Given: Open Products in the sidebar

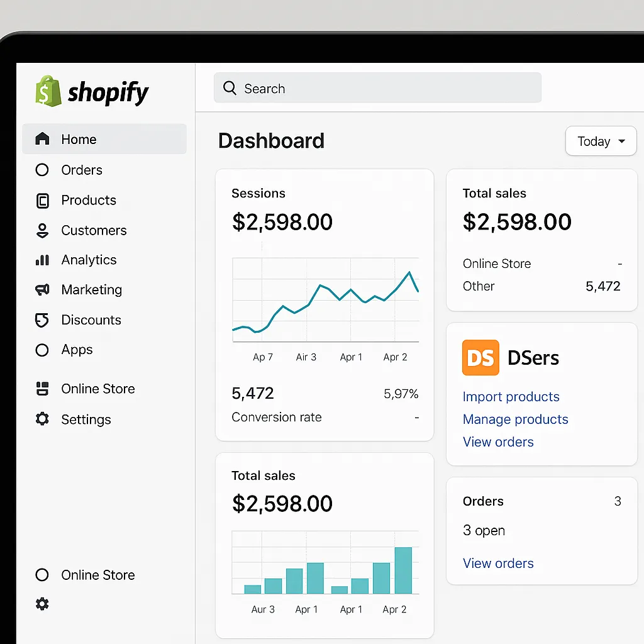Looking at the screenshot, I should (x=89, y=200).
